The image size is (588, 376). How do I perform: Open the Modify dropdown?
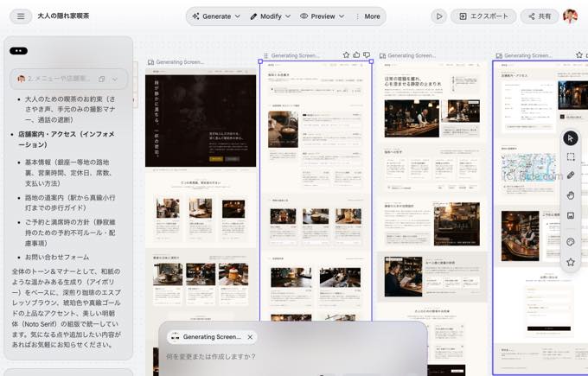(x=271, y=16)
